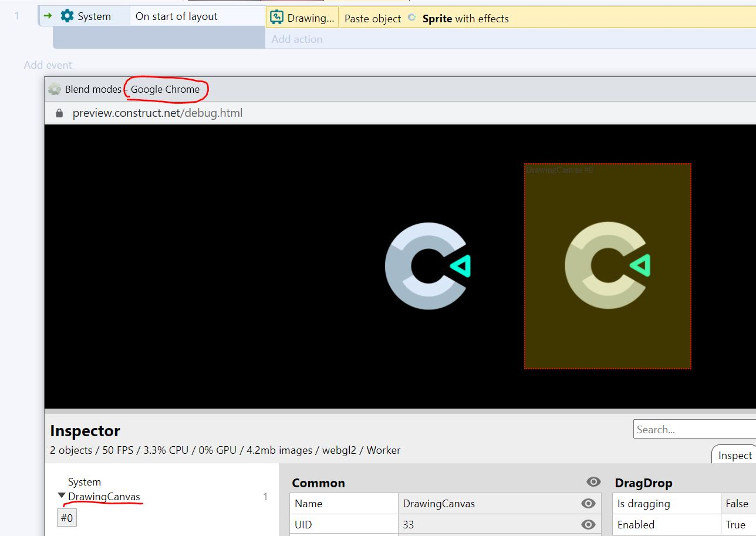Click the DragDrop section header
Viewport: 756px width, 536px height.
643,483
